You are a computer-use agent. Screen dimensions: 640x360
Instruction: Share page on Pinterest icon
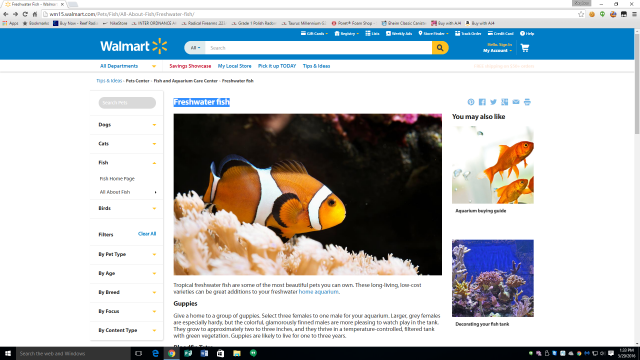point(471,102)
